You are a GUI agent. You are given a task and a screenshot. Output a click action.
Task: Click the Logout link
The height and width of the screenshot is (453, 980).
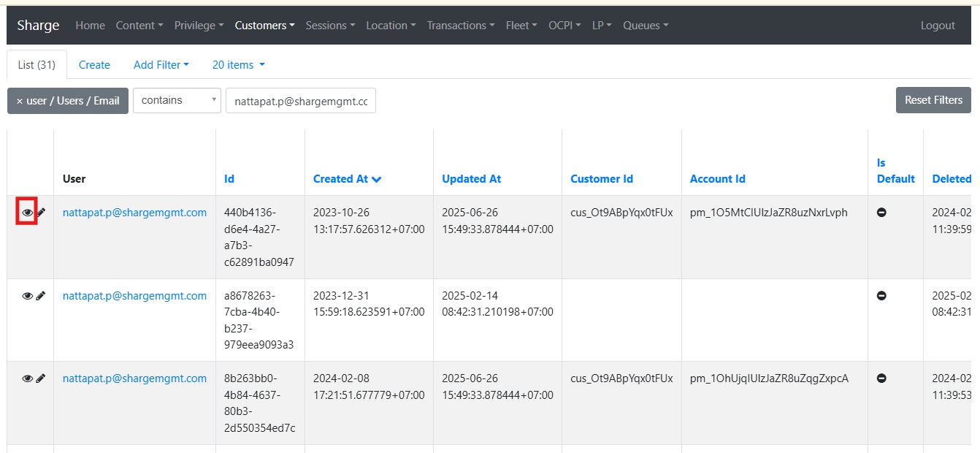(938, 26)
